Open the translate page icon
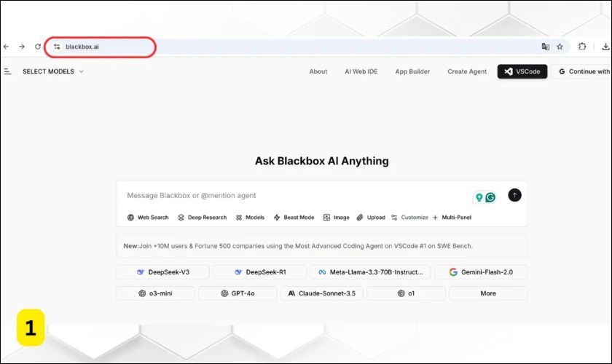The height and width of the screenshot is (364, 612). [x=545, y=47]
